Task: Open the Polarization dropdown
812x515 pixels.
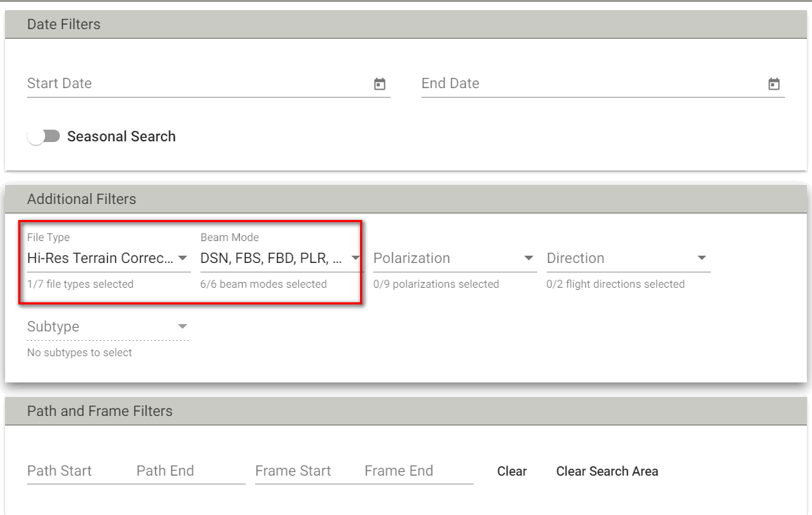Action: coord(454,258)
